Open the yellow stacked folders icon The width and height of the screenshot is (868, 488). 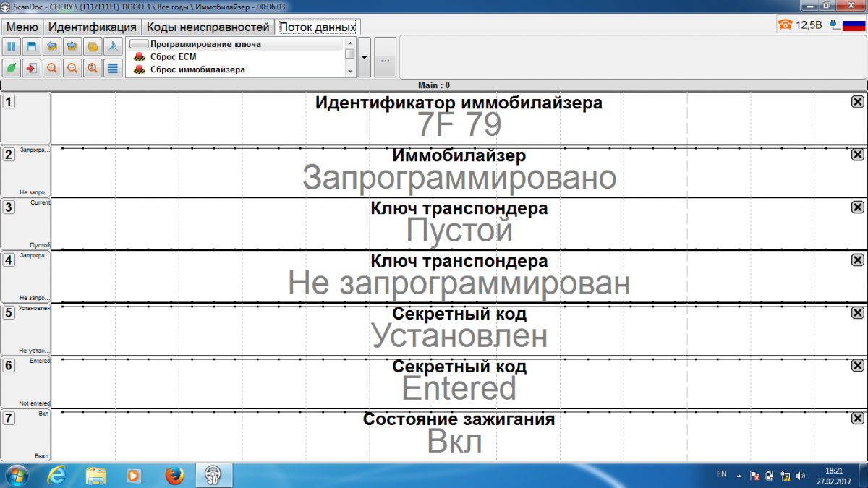[93, 47]
